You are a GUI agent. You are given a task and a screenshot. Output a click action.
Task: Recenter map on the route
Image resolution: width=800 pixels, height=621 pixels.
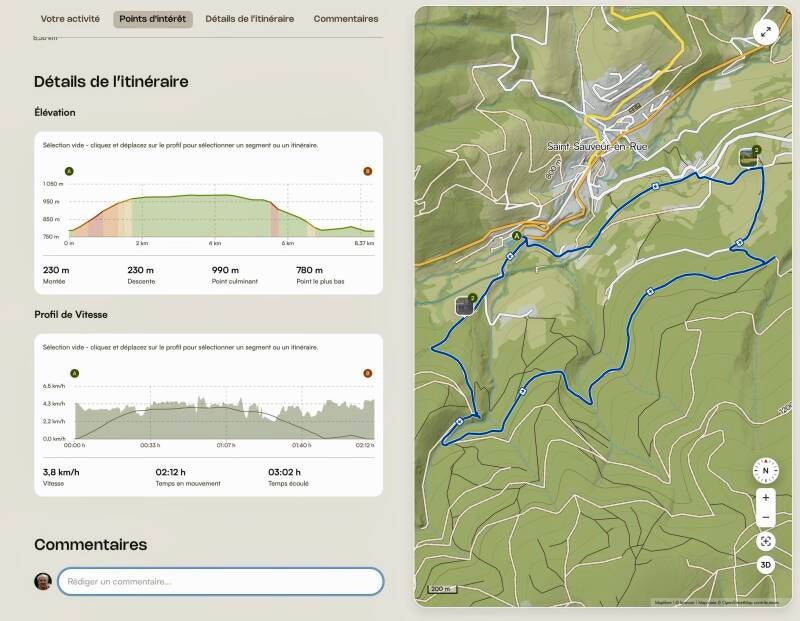tap(765, 541)
